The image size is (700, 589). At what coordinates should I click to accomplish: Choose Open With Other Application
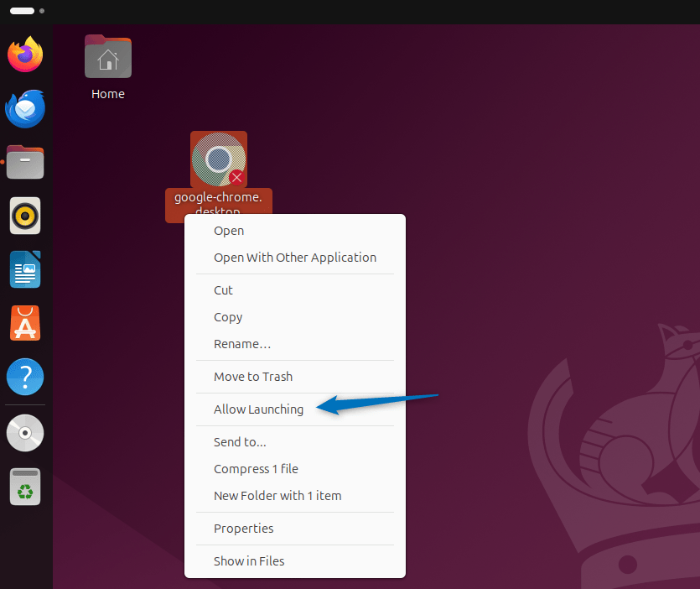point(295,257)
